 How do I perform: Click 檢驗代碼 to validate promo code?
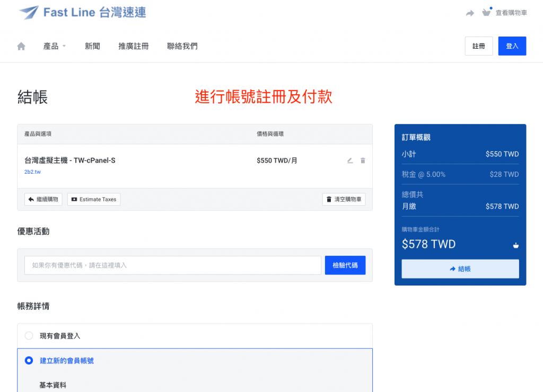[x=345, y=265]
